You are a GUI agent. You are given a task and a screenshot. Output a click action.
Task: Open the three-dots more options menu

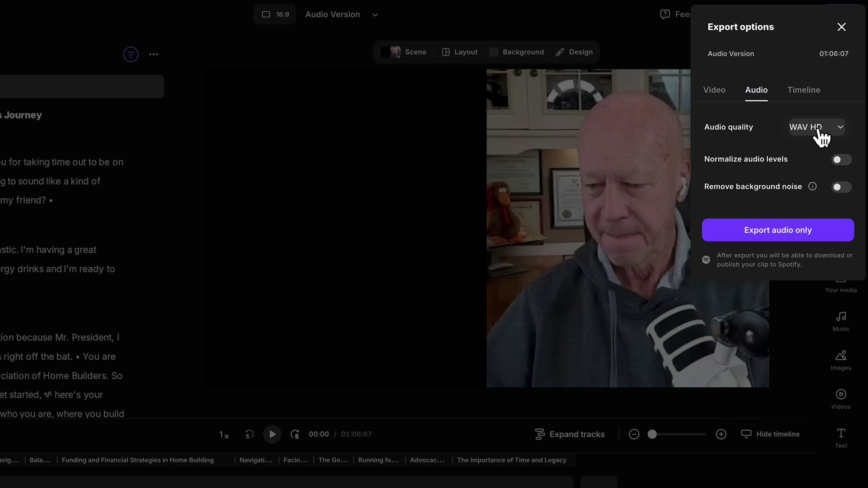coord(154,55)
